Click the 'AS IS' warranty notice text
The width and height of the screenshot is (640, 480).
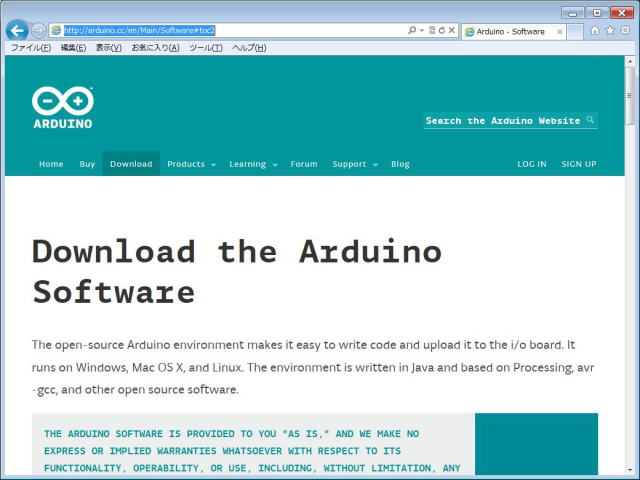pos(252,451)
